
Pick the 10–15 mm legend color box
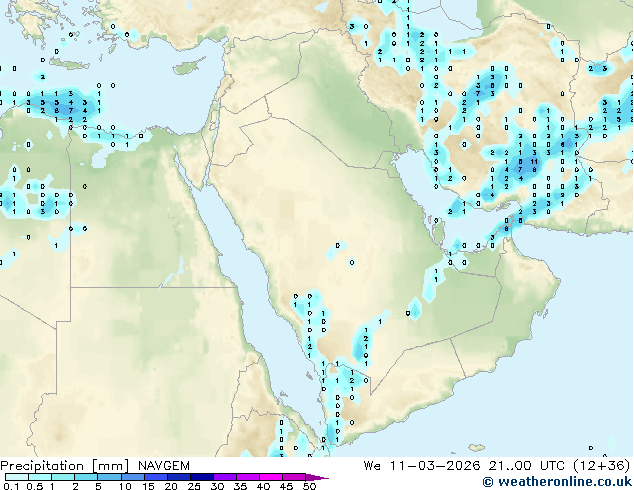(x=133, y=477)
